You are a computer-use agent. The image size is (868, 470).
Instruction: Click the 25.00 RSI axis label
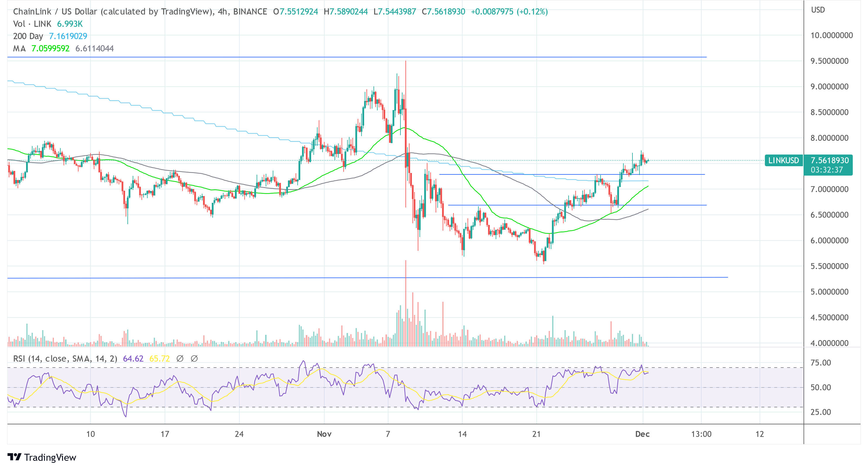(x=821, y=412)
